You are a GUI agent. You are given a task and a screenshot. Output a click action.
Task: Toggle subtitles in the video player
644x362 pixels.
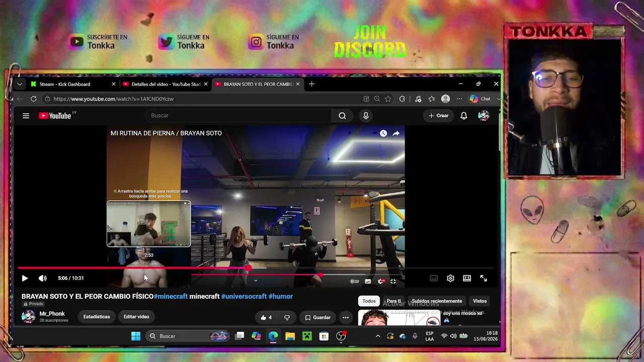click(434, 278)
